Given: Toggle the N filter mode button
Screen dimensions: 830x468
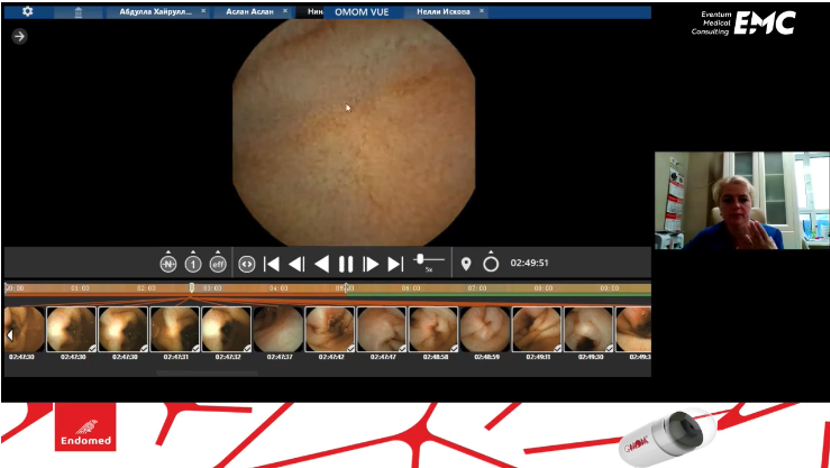Looking at the screenshot, I should tap(168, 264).
